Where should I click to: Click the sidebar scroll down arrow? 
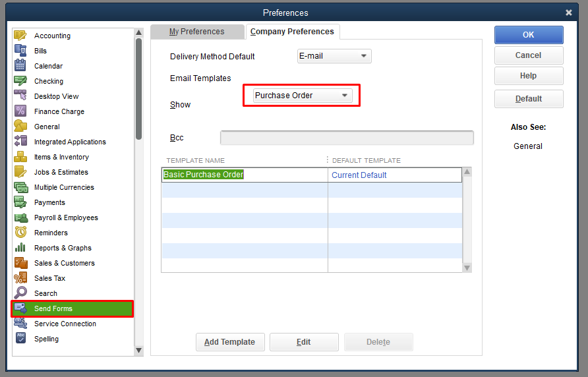point(138,351)
